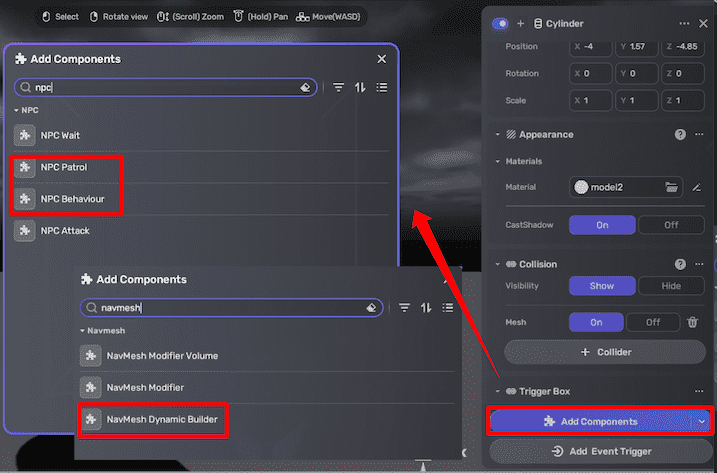Click the Select mouse tool hint
This screenshot has width=717, height=473.
pyautogui.click(x=60, y=17)
